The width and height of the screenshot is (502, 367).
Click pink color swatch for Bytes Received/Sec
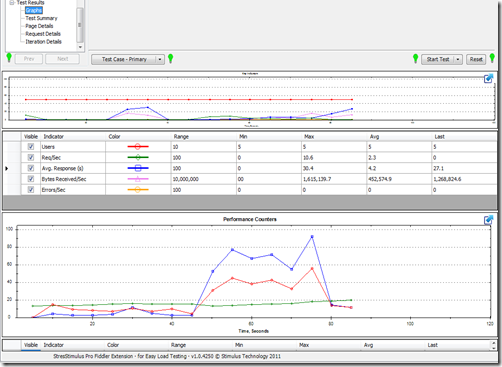pyautogui.click(x=138, y=179)
